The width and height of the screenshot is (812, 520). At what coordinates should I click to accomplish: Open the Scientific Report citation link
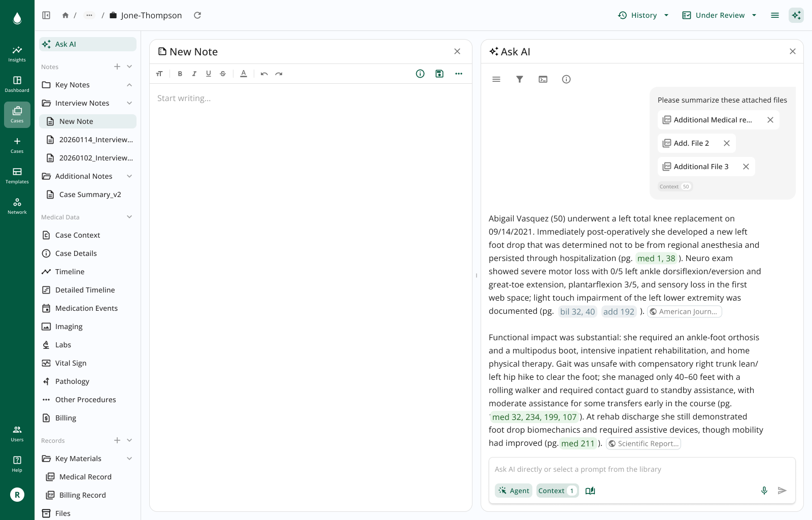[x=643, y=443]
